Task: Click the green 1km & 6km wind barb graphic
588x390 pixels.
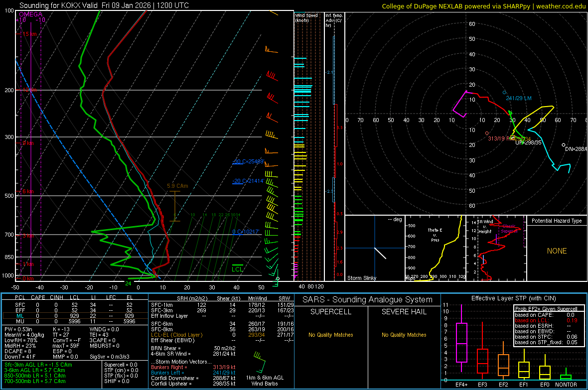Action: 260,362
